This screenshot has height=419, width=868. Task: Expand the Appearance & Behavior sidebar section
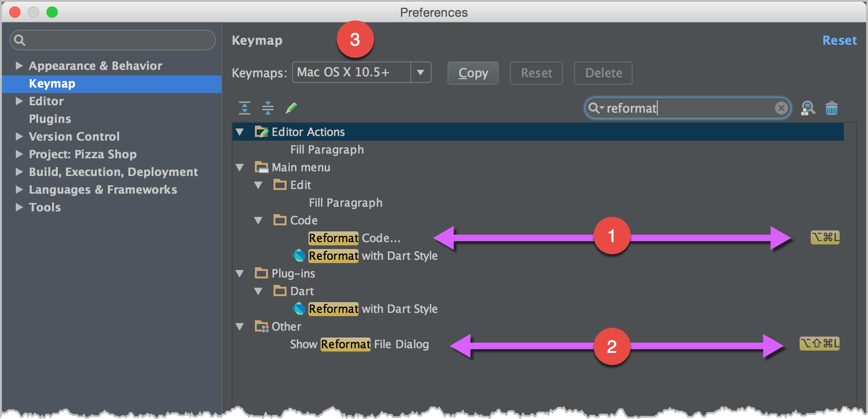tap(20, 66)
